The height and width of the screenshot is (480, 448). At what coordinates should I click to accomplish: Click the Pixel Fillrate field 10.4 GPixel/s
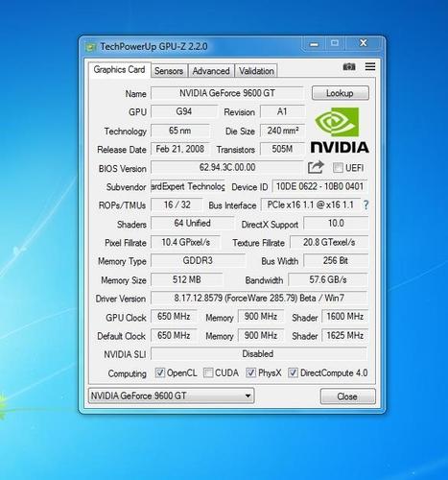185,242
